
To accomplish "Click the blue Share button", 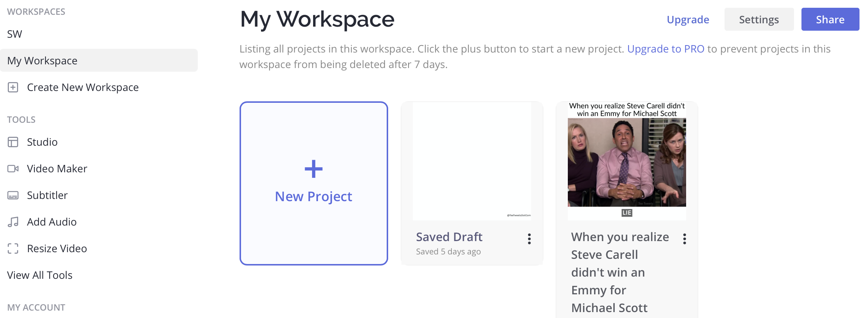I will coord(830,19).
